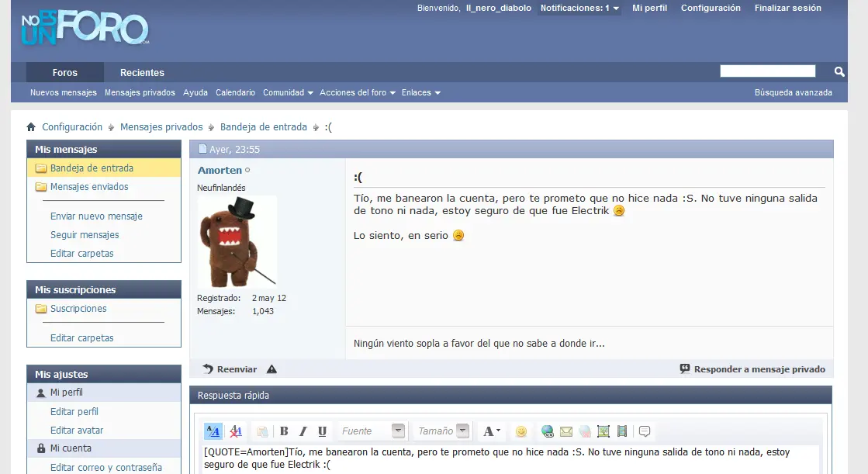Click the home icon in breadcrumb
This screenshot has height=474, width=868.
(x=31, y=127)
